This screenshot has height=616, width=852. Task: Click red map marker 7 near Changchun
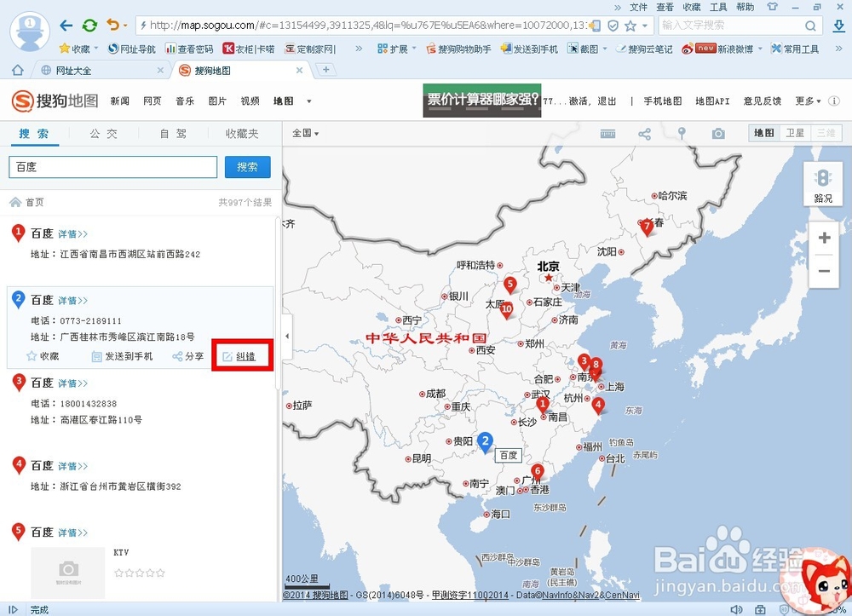pos(647,227)
